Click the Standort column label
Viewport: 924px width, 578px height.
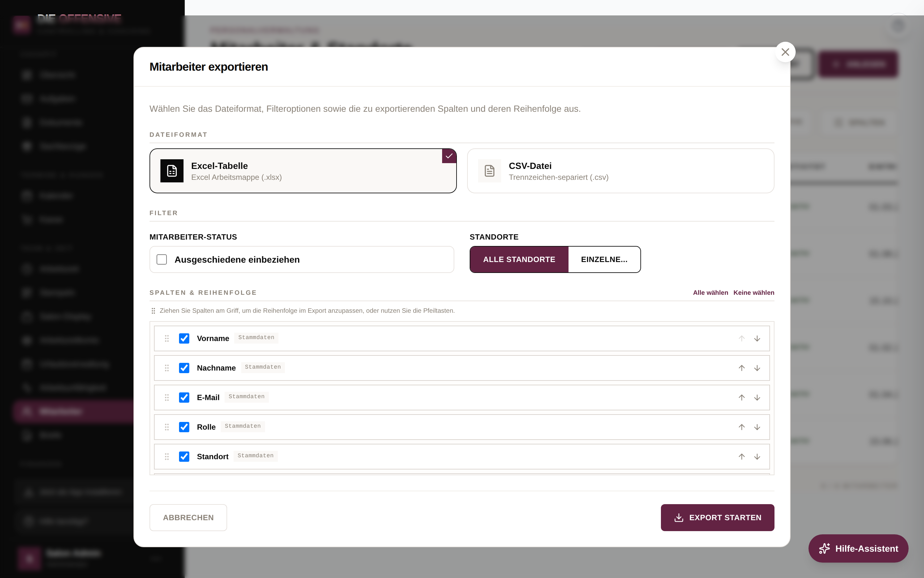[x=213, y=456]
